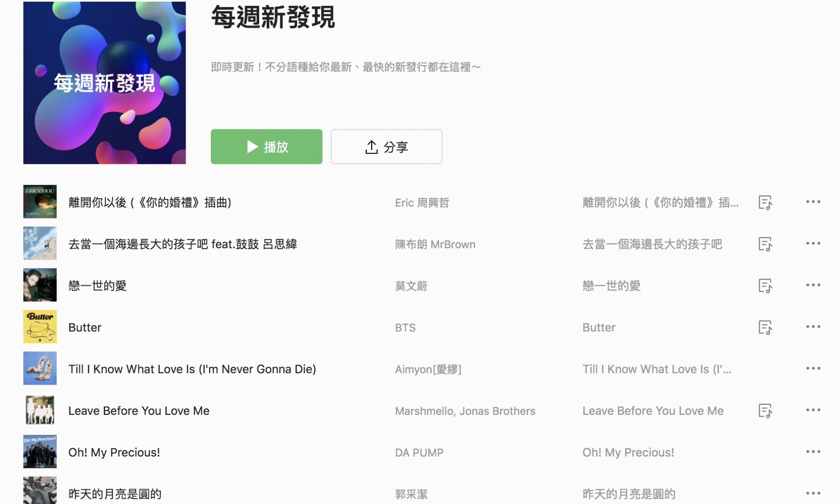Share the playlist with 分享 button
840x504 pixels.
pos(386,147)
